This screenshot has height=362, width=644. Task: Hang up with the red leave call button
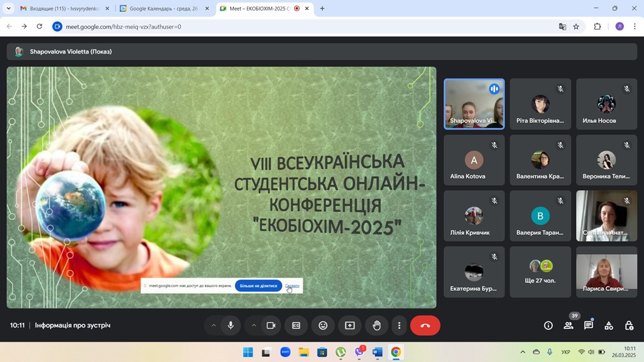pyautogui.click(x=425, y=325)
